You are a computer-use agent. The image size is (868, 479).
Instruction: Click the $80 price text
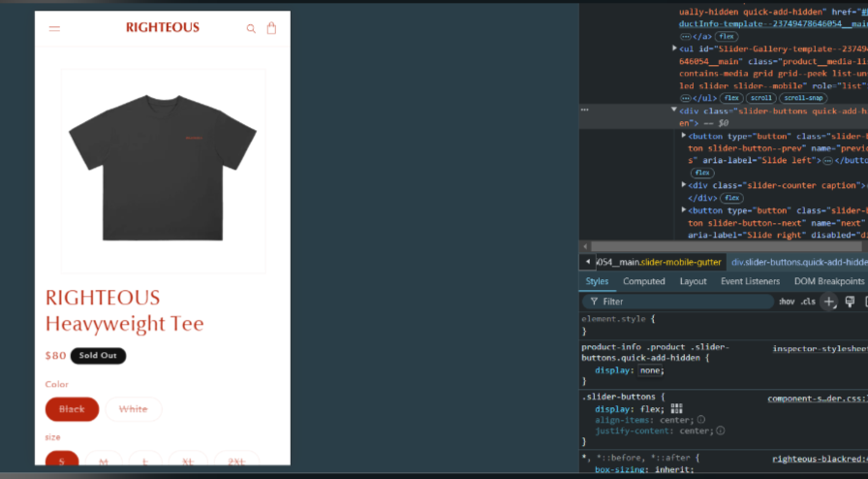point(55,355)
